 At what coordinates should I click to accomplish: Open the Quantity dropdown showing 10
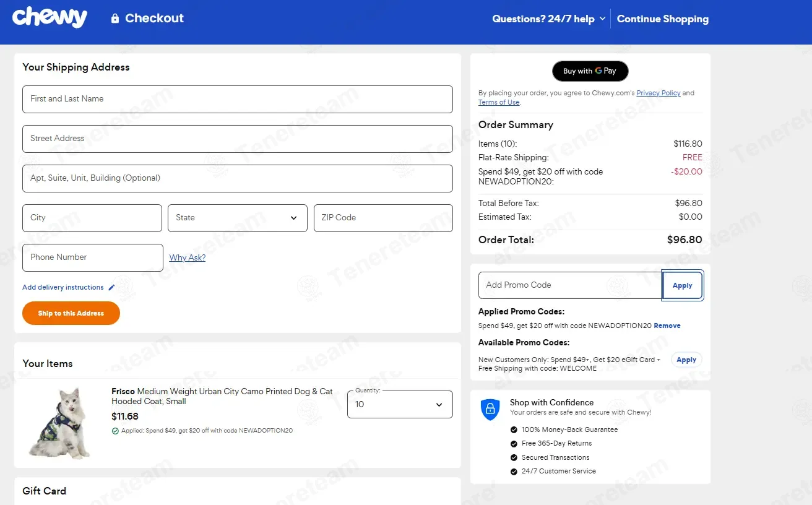(400, 404)
